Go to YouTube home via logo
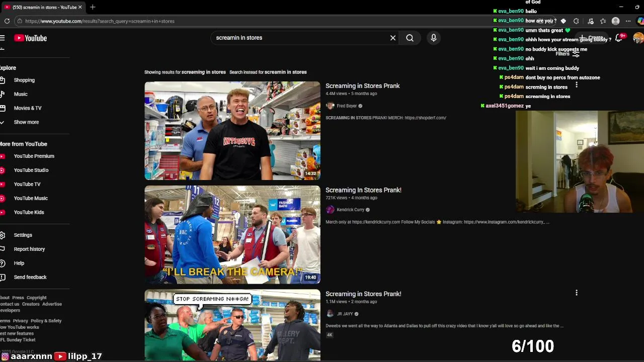 tap(30, 38)
